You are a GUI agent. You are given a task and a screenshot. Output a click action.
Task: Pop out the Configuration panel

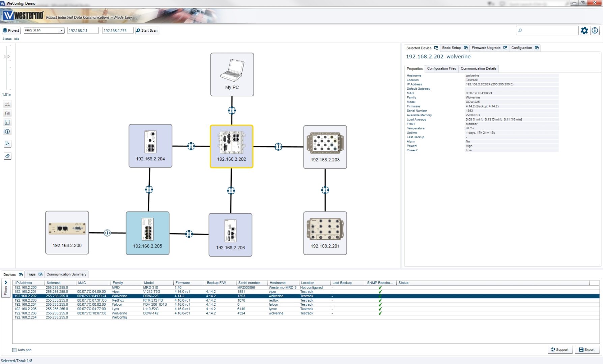coord(537,48)
